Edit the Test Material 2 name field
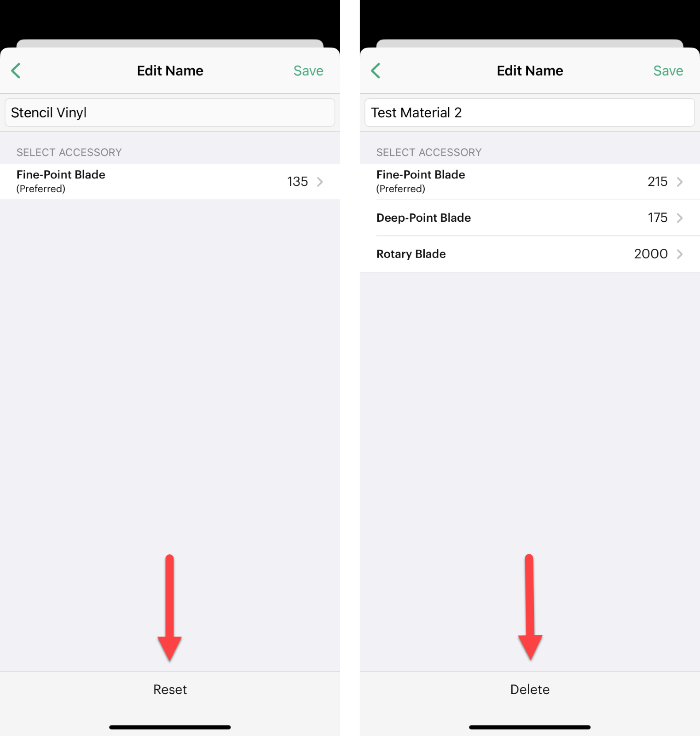Image resolution: width=700 pixels, height=736 pixels. click(530, 113)
